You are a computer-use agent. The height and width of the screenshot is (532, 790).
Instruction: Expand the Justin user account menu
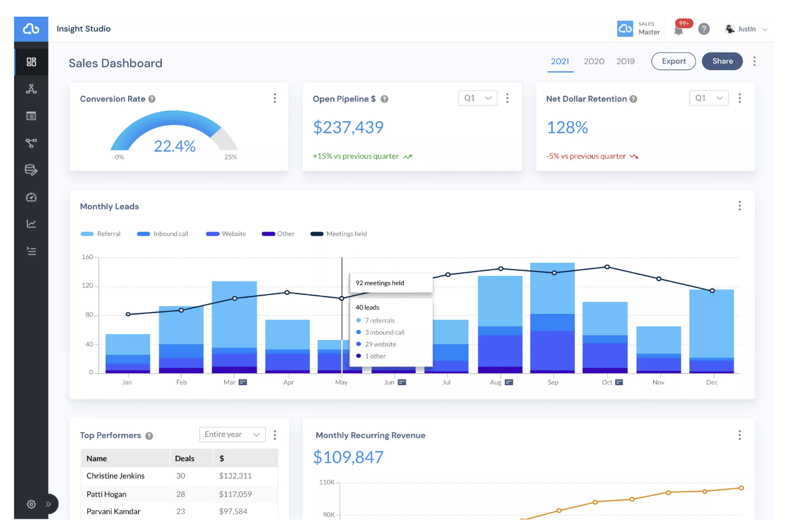click(x=746, y=29)
